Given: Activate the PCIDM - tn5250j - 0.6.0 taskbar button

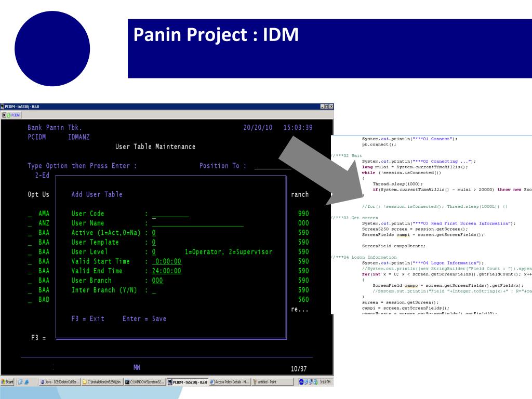Looking at the screenshot, I should 187,382.
